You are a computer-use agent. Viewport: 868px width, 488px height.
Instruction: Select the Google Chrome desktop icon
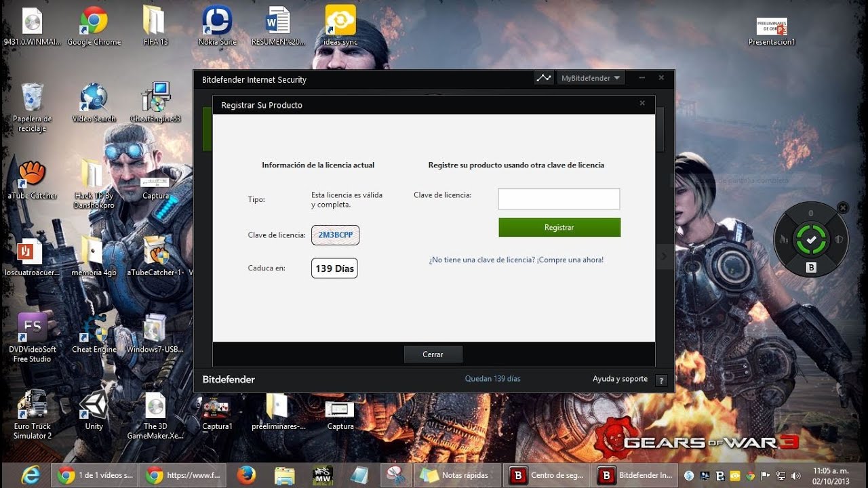click(94, 27)
